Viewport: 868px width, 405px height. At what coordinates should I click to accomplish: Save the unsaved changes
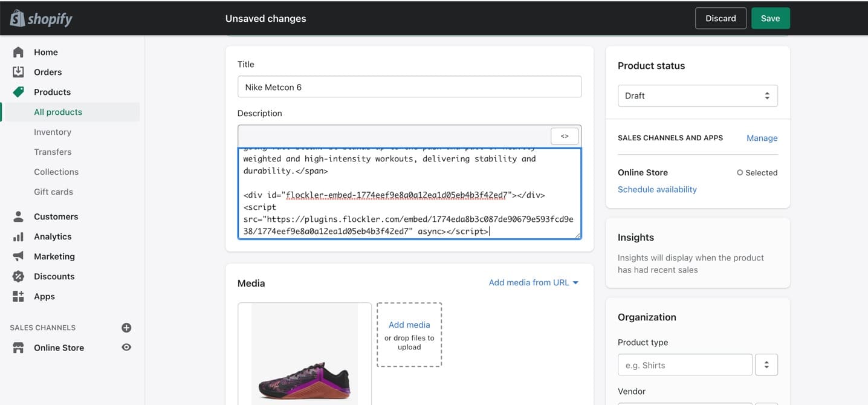click(770, 18)
